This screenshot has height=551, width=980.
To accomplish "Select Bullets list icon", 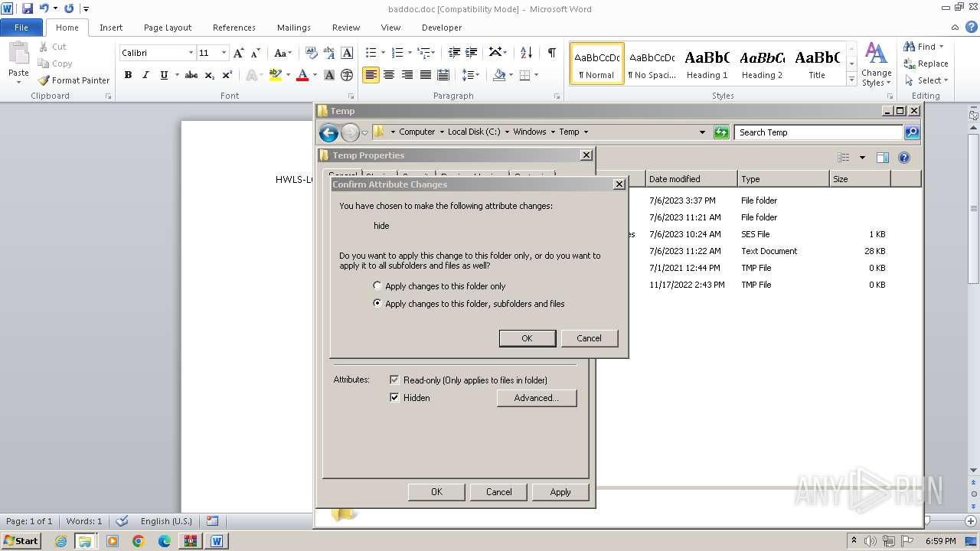I will click(x=371, y=53).
